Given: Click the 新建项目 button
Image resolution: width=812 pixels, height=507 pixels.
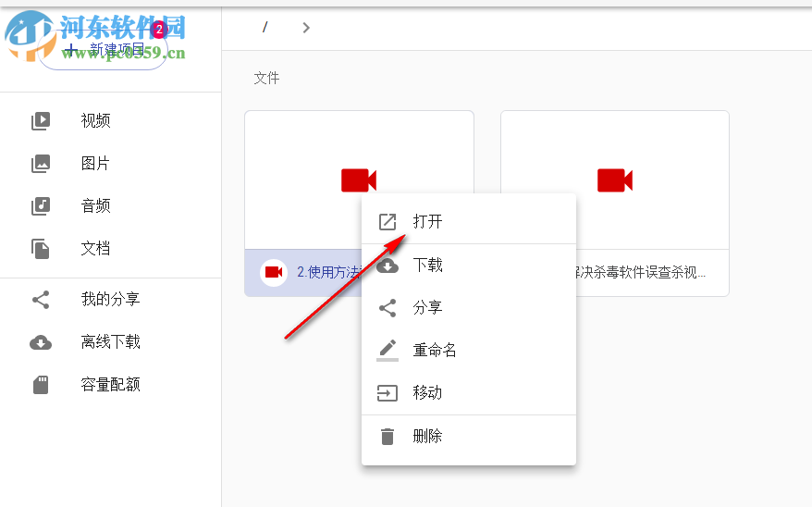Looking at the screenshot, I should [103, 50].
